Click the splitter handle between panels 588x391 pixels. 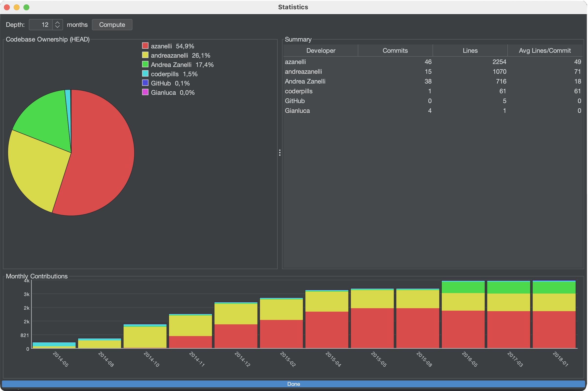point(280,153)
